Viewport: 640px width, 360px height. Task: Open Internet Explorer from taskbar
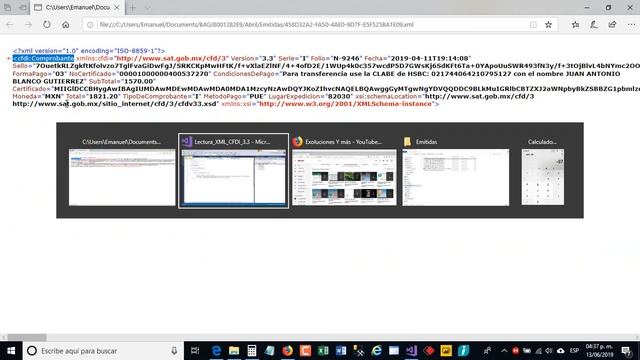[x=376, y=351]
